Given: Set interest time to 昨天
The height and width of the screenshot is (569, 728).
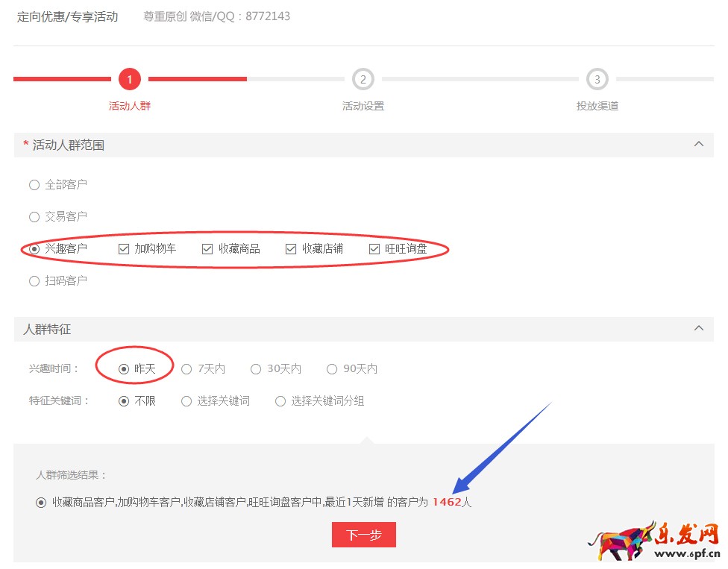Looking at the screenshot, I should [x=124, y=369].
